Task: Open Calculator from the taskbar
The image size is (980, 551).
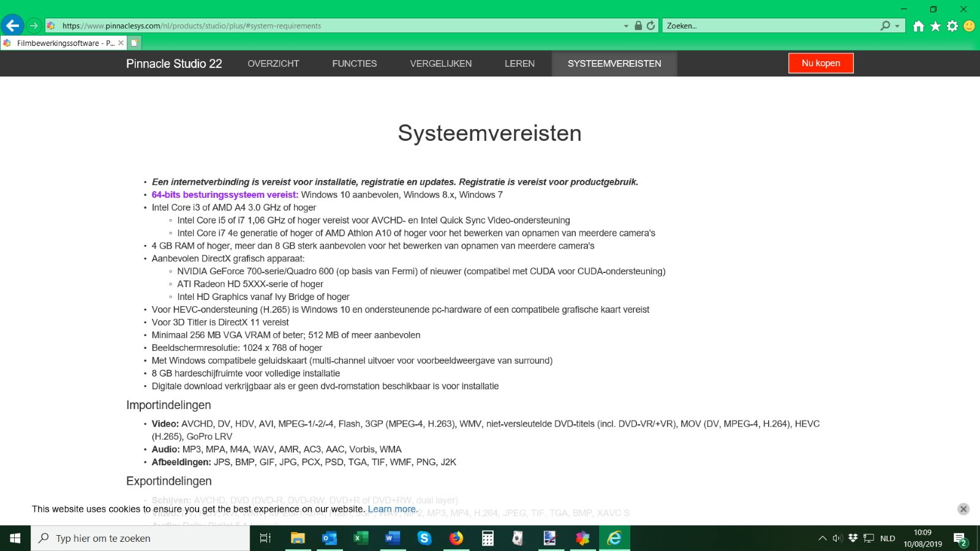Action: tap(488, 538)
